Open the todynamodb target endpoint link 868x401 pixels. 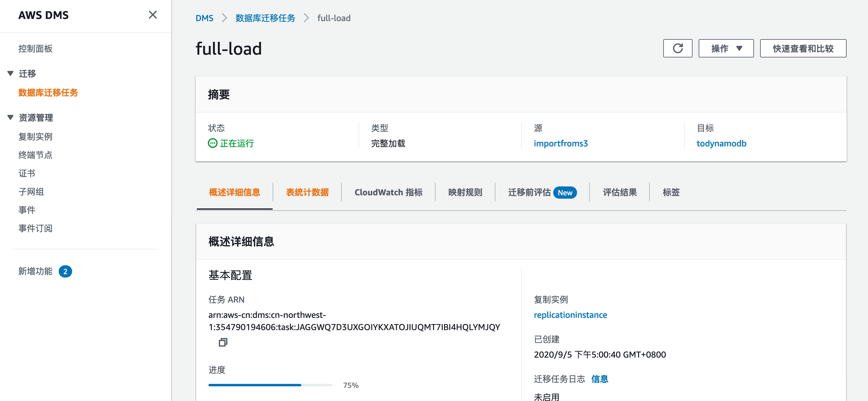721,143
